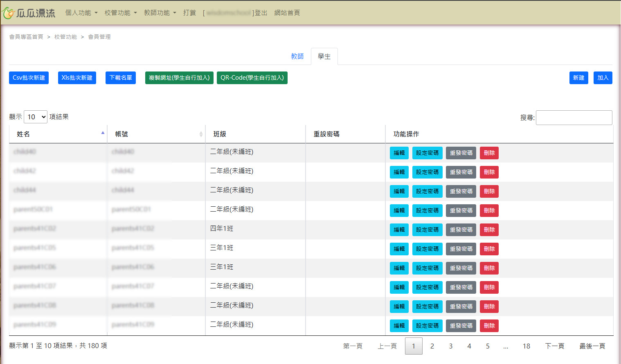
Task: Click 刪除 for the 四年1班 row
Action: (x=489, y=230)
